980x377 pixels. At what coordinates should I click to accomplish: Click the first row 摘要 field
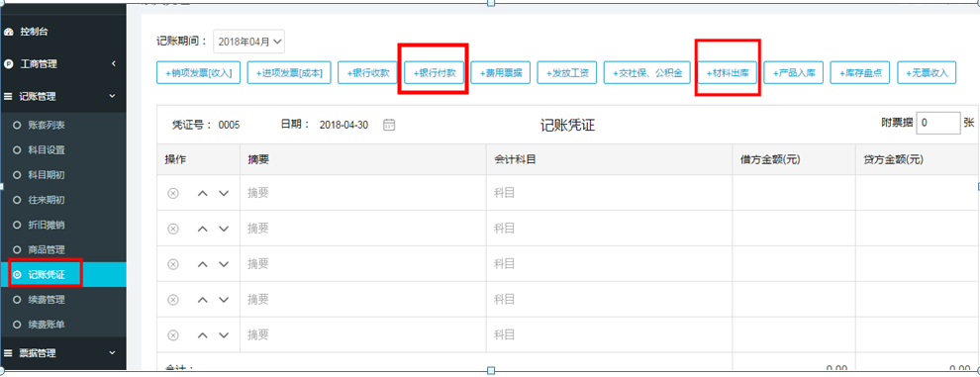pyautogui.click(x=363, y=193)
